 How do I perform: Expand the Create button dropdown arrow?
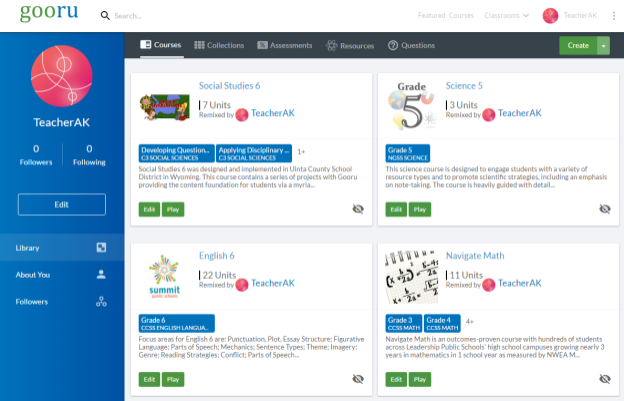[x=603, y=45]
